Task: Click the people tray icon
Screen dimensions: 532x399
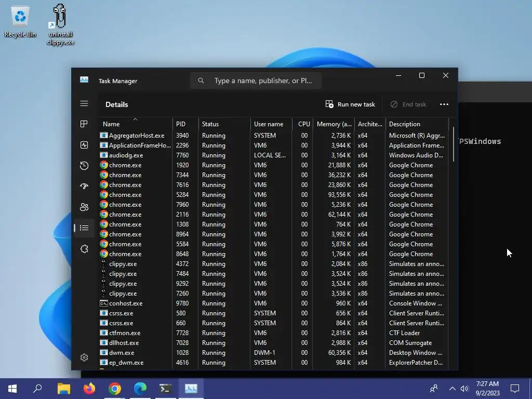Action: pos(434,389)
